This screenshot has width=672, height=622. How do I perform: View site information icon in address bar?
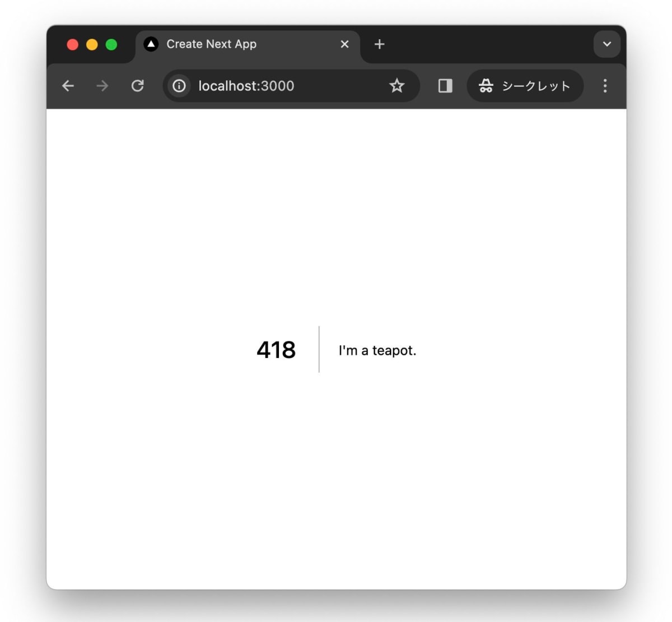pyautogui.click(x=179, y=86)
